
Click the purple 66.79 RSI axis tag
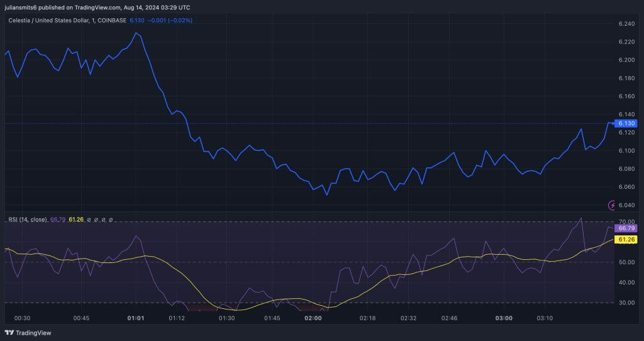point(626,228)
